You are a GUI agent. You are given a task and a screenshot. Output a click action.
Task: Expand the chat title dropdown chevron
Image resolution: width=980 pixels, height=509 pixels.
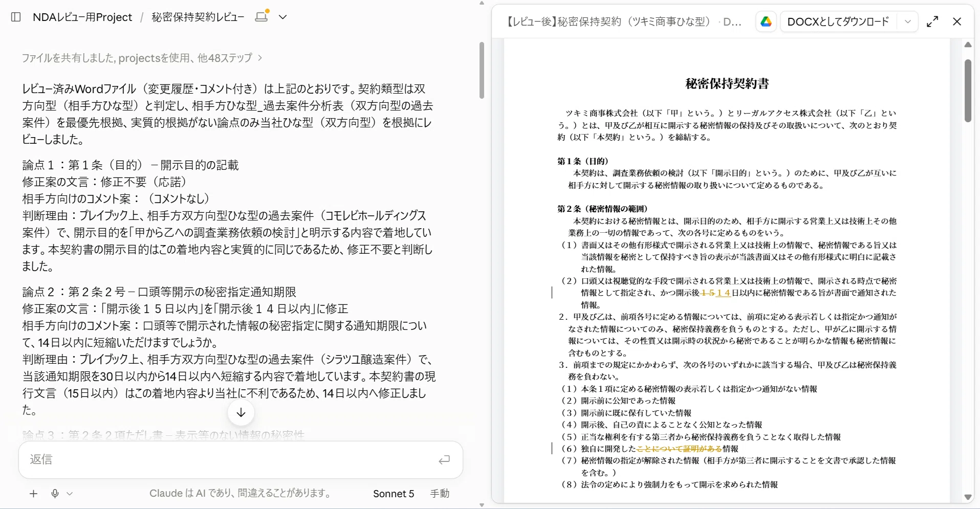pos(282,17)
